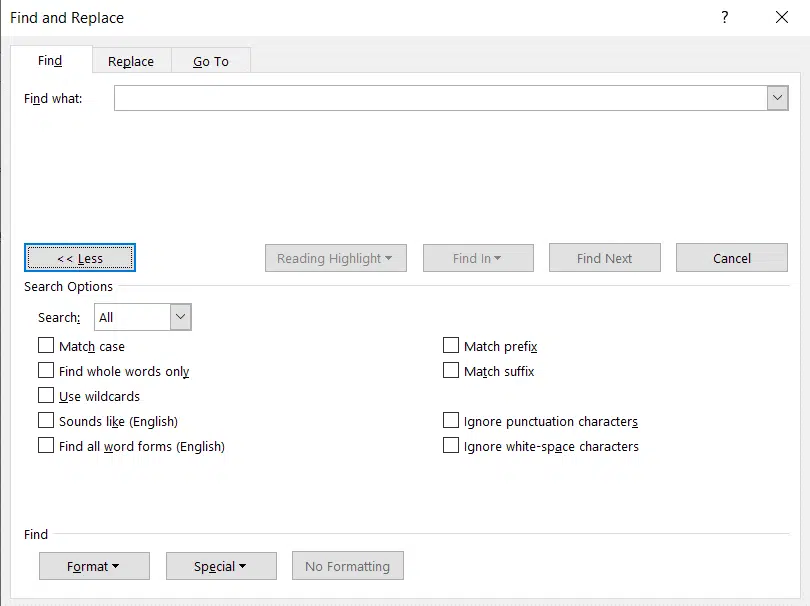The width and height of the screenshot is (810, 606).
Task: Open the Special characters dropdown
Action: [221, 566]
